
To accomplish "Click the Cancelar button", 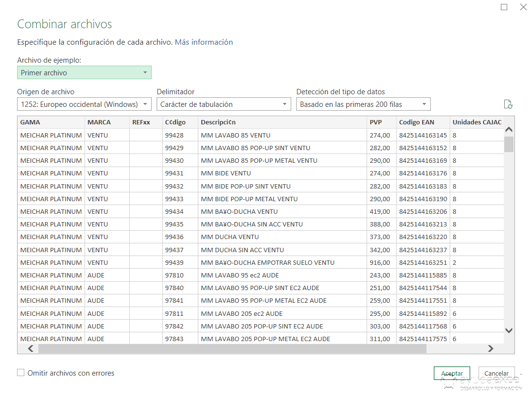I will [x=497, y=373].
